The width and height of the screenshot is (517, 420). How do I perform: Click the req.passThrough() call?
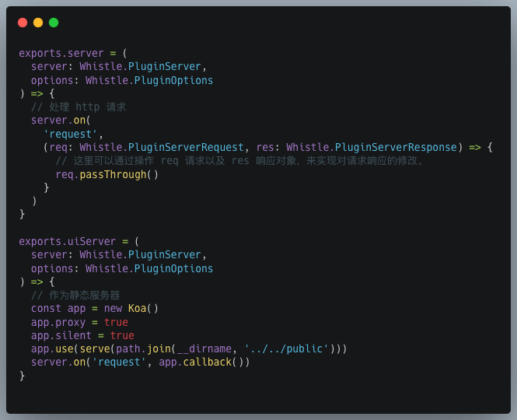(107, 174)
